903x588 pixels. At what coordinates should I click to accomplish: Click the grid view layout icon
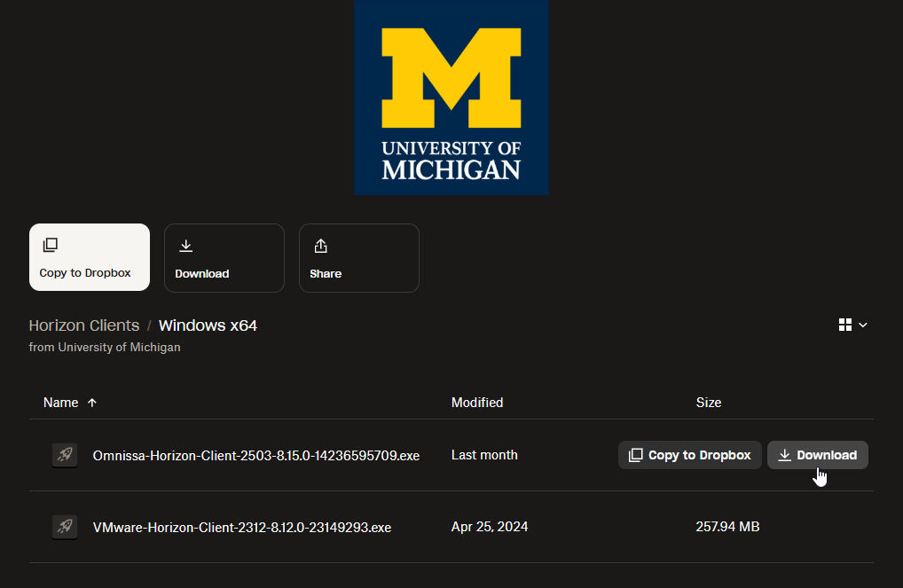click(x=844, y=325)
